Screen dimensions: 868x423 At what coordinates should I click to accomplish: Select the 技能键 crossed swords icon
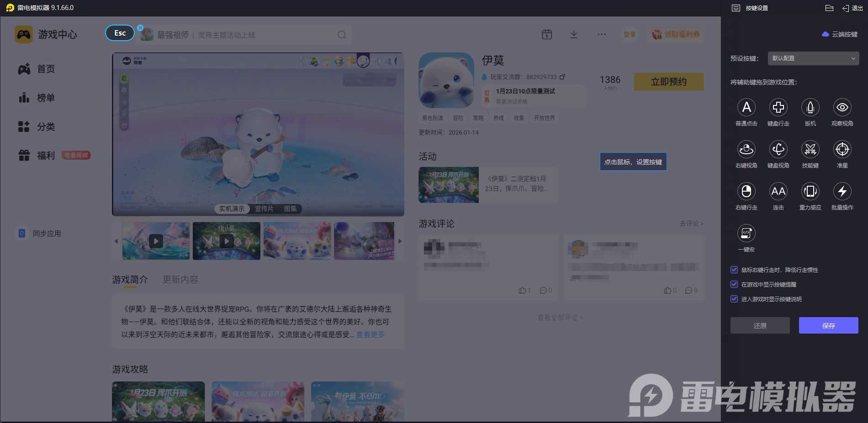tap(810, 149)
